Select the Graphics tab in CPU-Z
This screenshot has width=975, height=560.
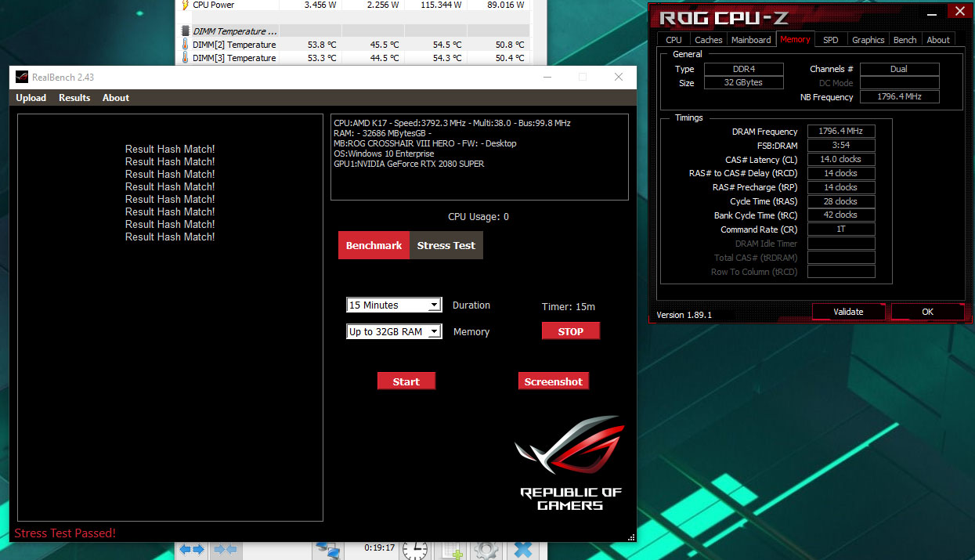tap(868, 39)
